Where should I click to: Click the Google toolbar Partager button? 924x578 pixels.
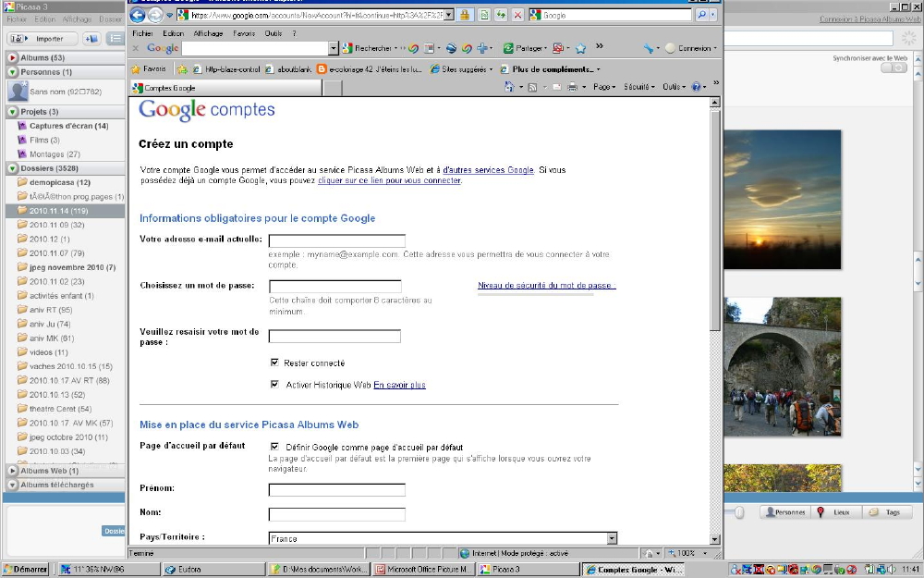pyautogui.click(x=525, y=48)
